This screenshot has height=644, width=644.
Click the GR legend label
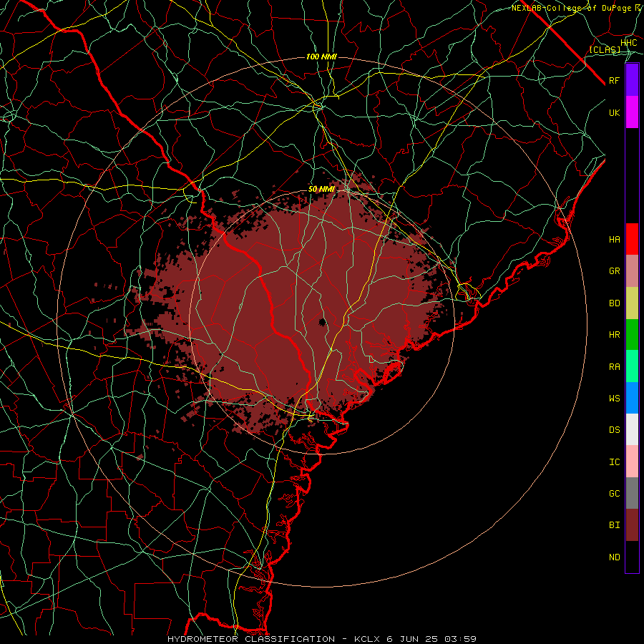click(614, 271)
